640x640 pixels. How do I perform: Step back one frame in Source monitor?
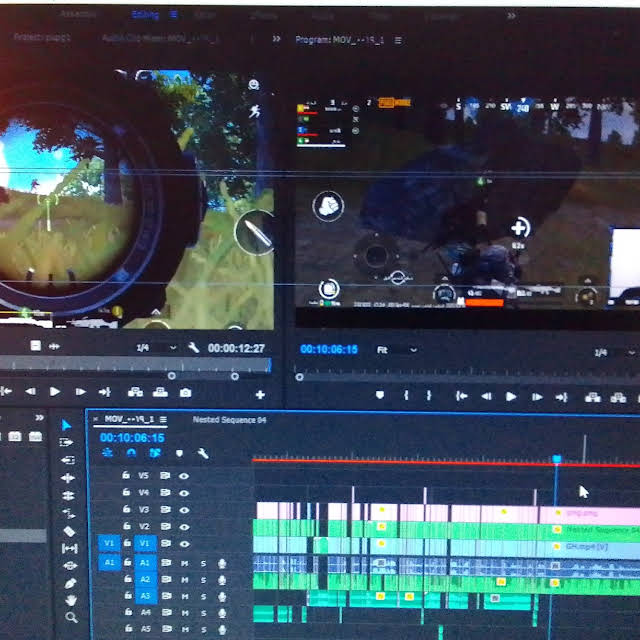click(x=30, y=391)
